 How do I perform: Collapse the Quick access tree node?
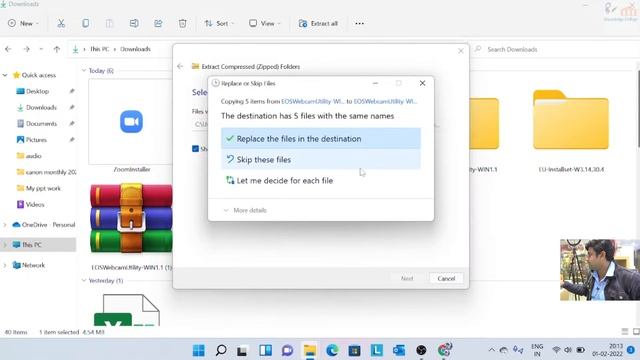tap(5, 75)
